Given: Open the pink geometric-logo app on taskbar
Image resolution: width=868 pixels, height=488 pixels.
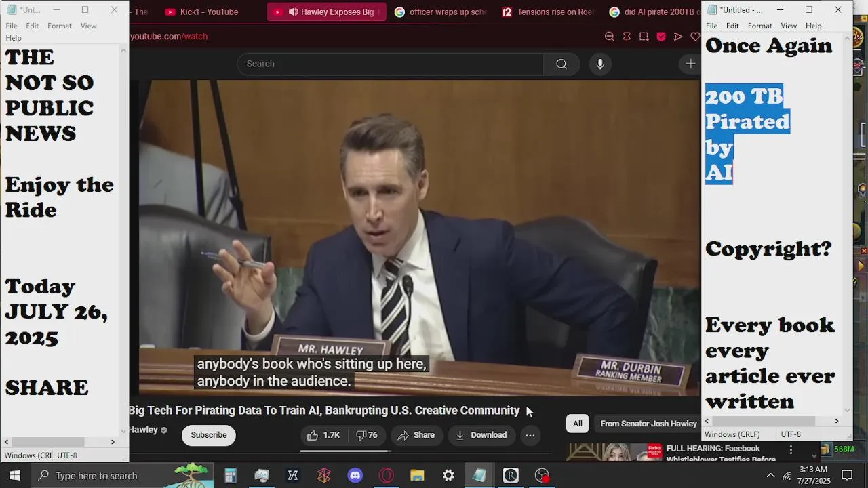Looking at the screenshot, I should coord(324,476).
